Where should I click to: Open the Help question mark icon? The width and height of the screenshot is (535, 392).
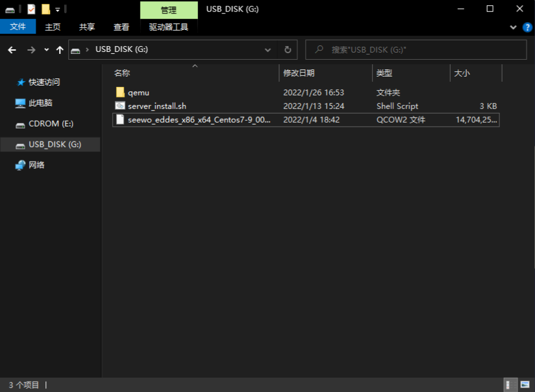click(x=527, y=27)
